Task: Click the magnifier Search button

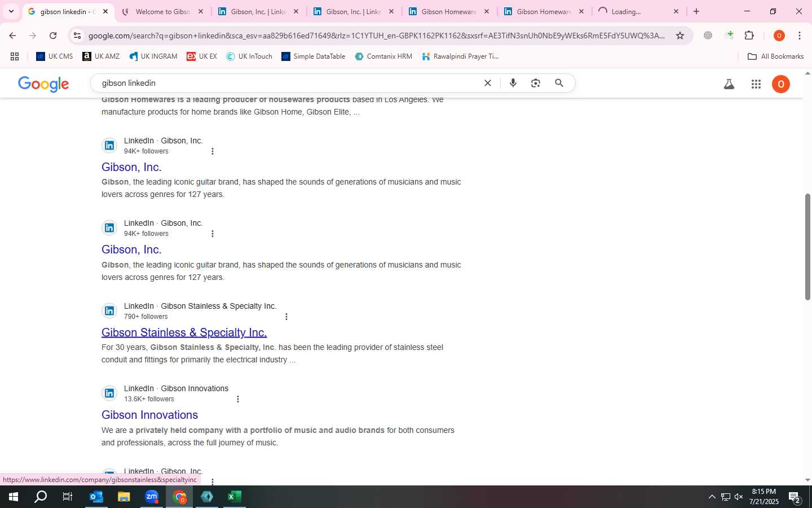Action: 559,83
